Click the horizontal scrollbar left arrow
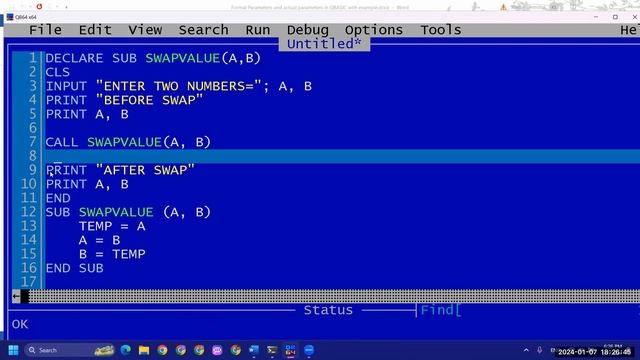 pyautogui.click(x=16, y=296)
